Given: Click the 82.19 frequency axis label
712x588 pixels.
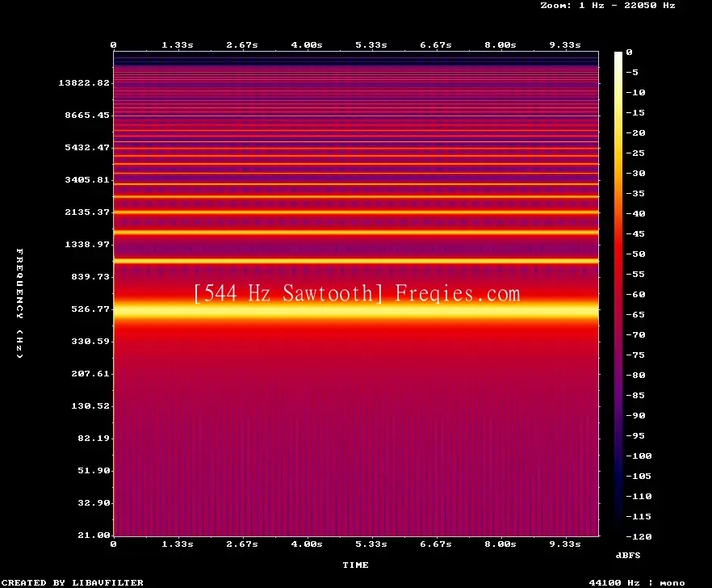Looking at the screenshot, I should [94, 438].
